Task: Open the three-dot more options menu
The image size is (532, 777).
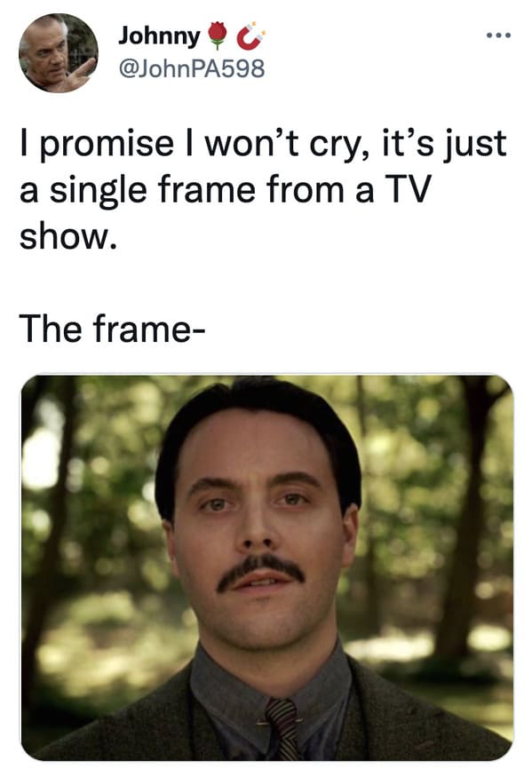Action: click(498, 36)
